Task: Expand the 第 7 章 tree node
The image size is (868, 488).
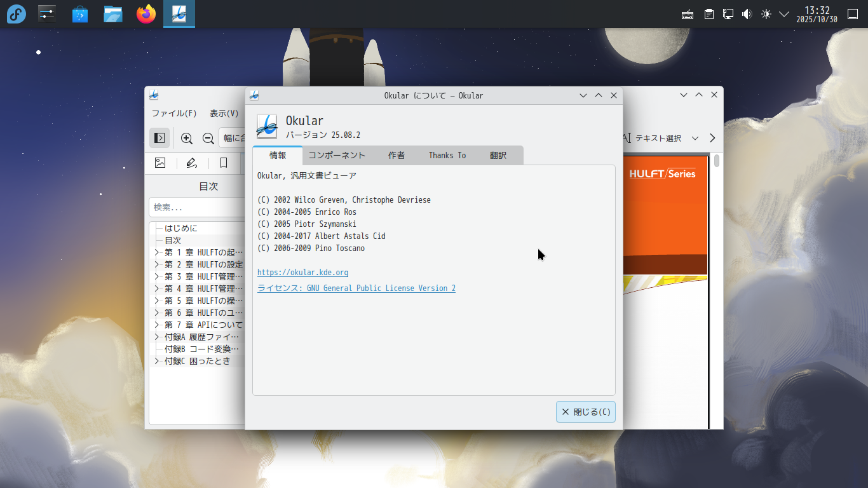Action: point(156,325)
